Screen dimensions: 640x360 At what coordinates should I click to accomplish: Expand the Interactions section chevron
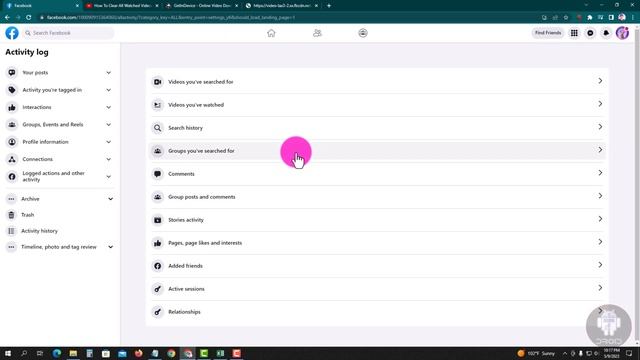click(x=109, y=107)
